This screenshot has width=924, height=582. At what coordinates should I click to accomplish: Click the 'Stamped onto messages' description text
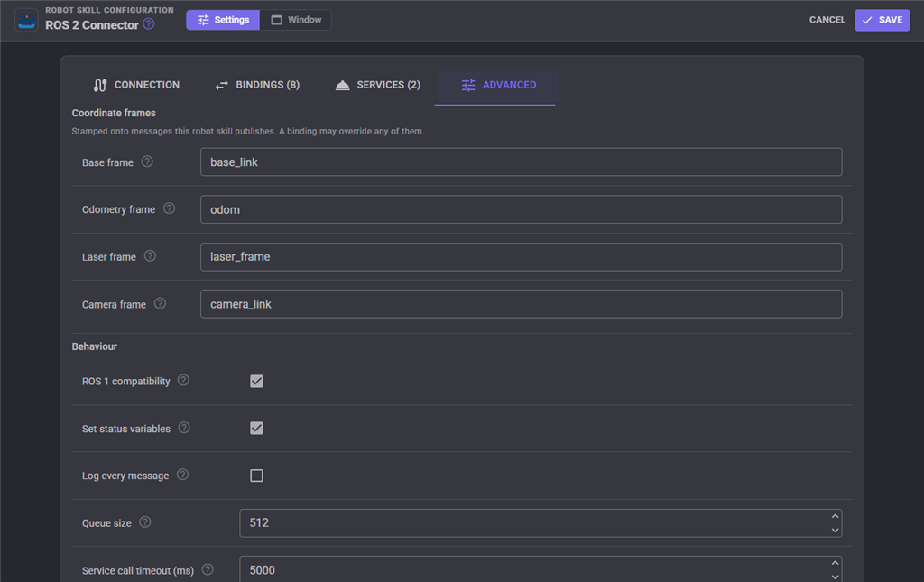click(x=248, y=132)
